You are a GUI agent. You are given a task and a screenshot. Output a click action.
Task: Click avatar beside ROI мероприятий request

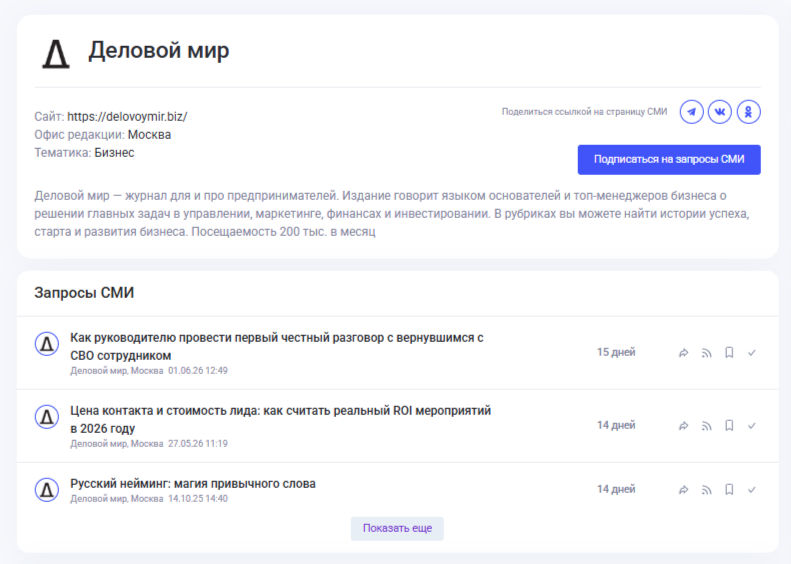pos(47,417)
